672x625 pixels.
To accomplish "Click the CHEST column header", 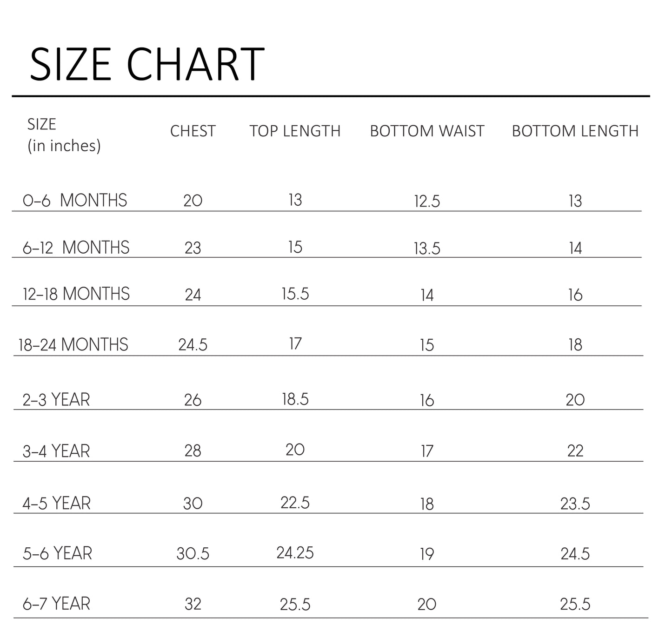I will tap(193, 131).
